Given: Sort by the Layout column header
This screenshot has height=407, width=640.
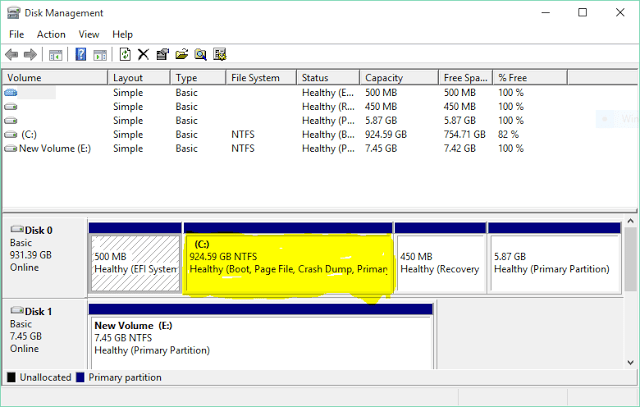Looking at the screenshot, I should point(139,78).
